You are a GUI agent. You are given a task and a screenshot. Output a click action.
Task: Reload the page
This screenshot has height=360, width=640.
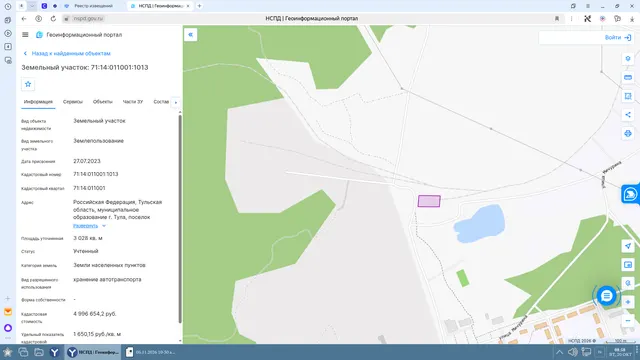53,19
